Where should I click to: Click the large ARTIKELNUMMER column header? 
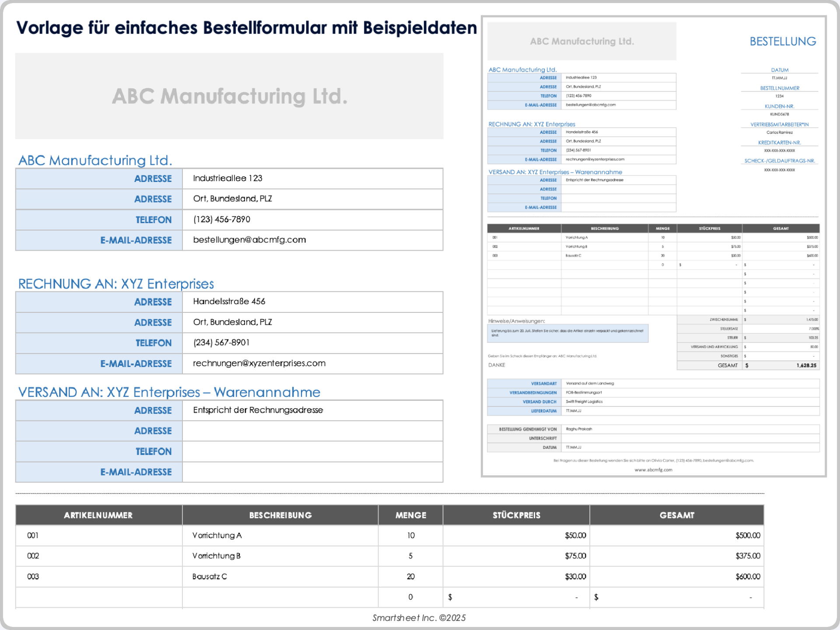(x=99, y=515)
